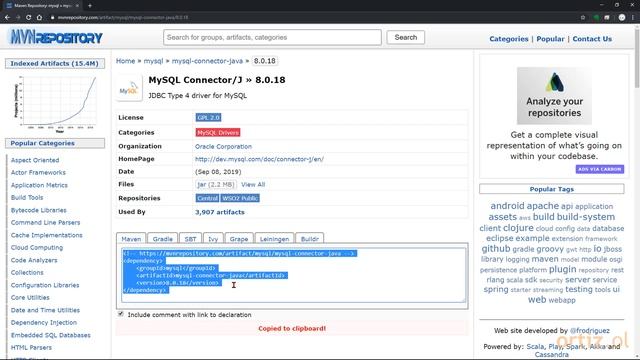This screenshot has height=360, width=640.
Task: Switch to the Leiningen tab
Action: pos(274,239)
